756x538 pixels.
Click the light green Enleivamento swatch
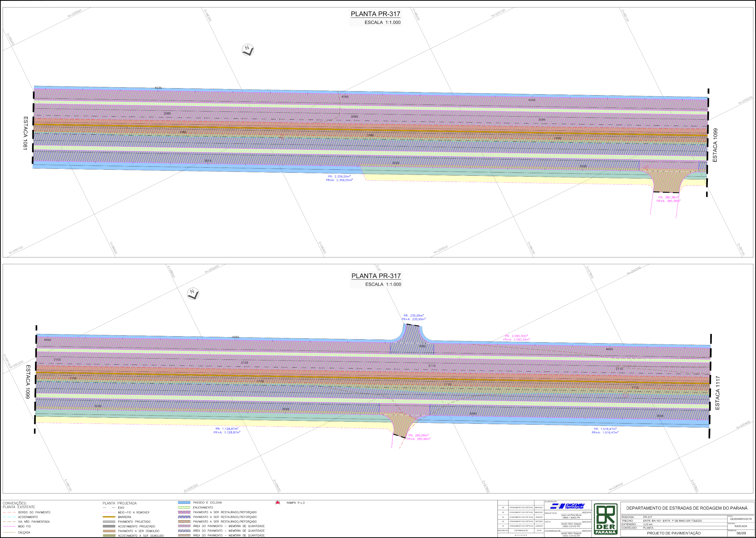(x=184, y=507)
